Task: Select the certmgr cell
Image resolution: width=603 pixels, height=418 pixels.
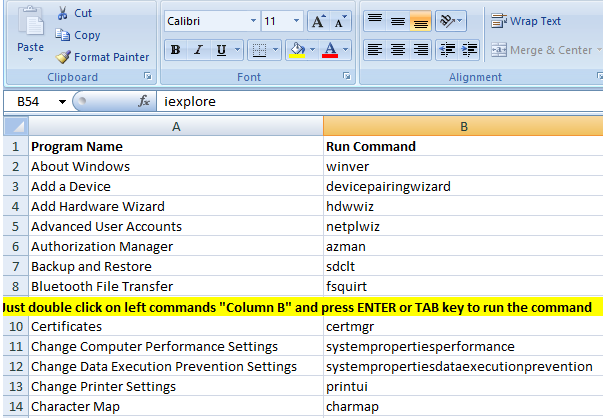Action: [463, 326]
